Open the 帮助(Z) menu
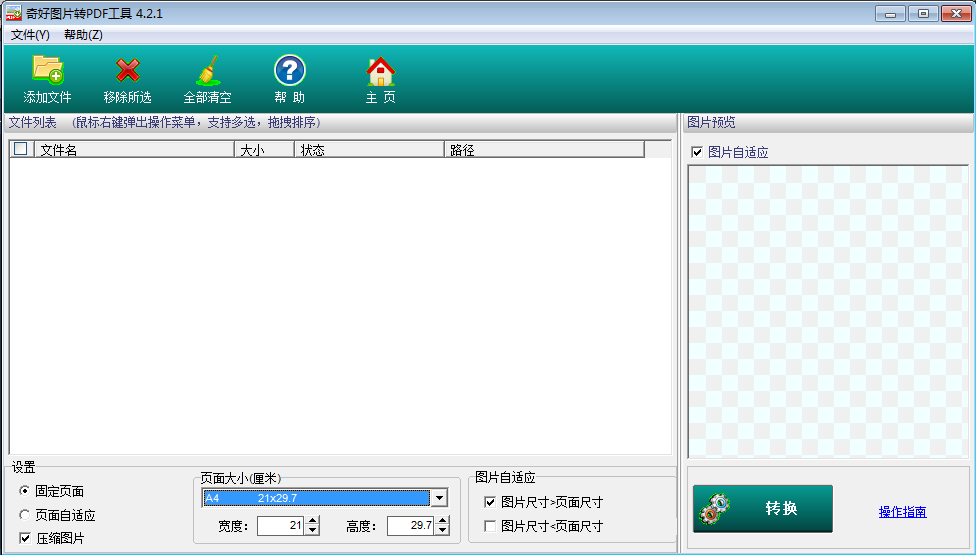 [x=83, y=35]
